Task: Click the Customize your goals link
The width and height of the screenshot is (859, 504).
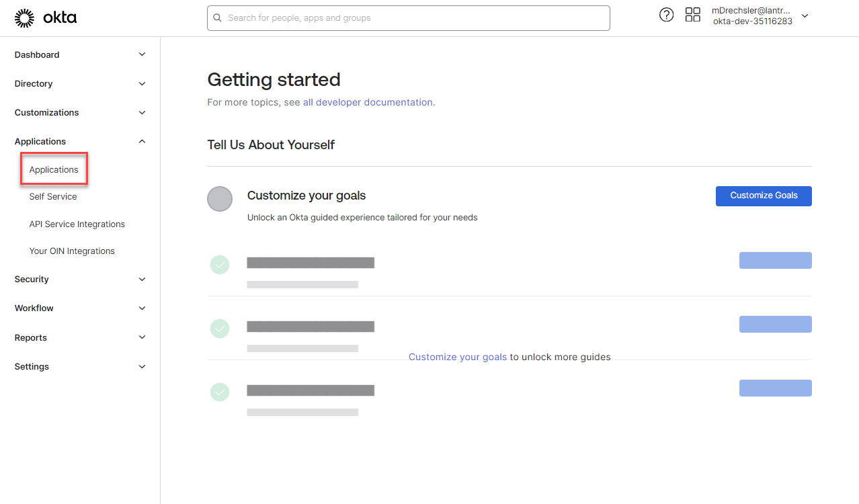Action: [458, 357]
